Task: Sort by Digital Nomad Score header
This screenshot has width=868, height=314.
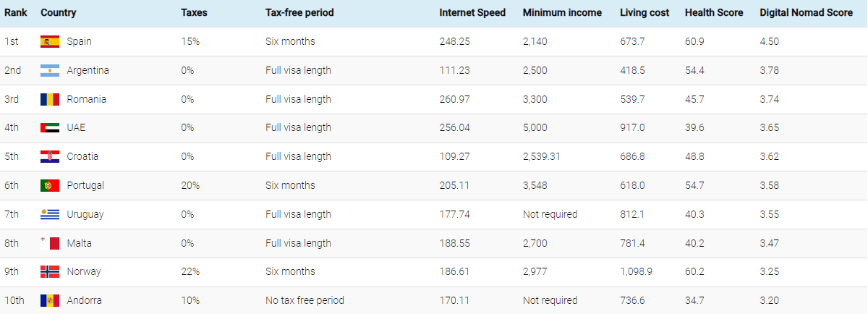Action: point(806,13)
